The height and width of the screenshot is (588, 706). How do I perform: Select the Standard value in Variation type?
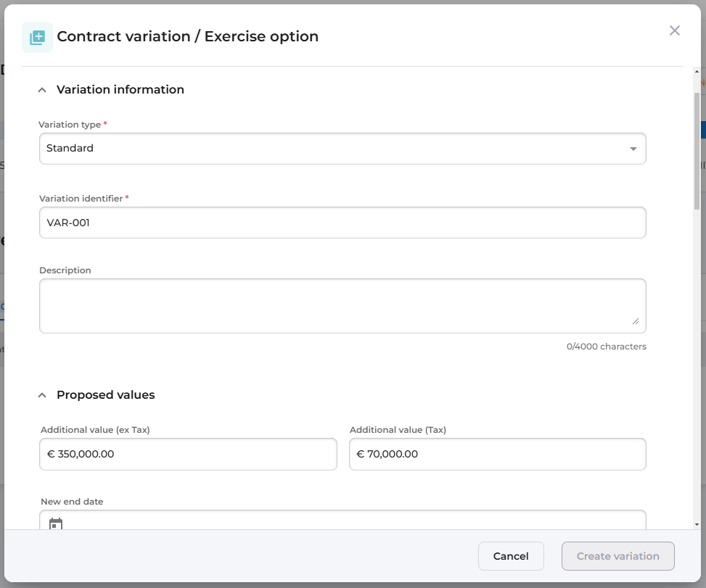coord(70,149)
